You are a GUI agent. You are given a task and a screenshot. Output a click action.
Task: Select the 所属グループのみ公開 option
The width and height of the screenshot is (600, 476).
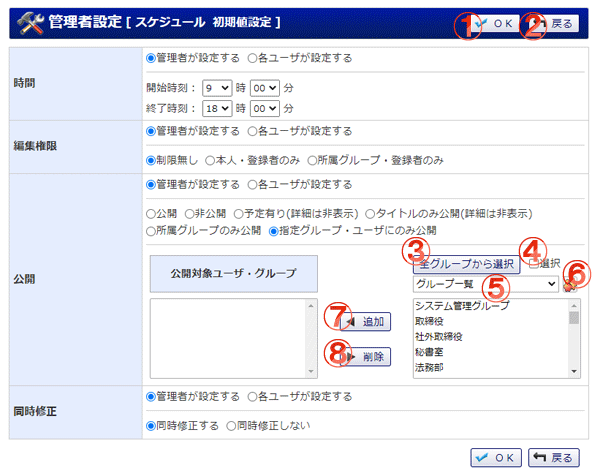tap(151, 231)
